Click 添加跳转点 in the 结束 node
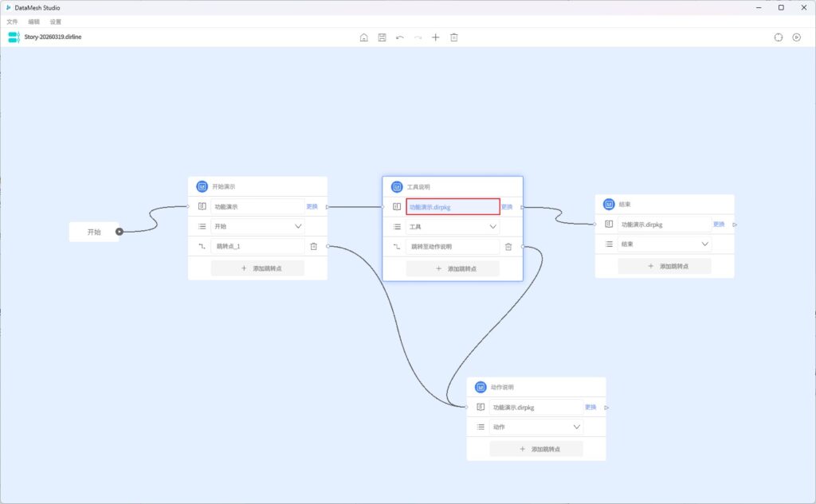The width and height of the screenshot is (816, 504). coord(665,266)
